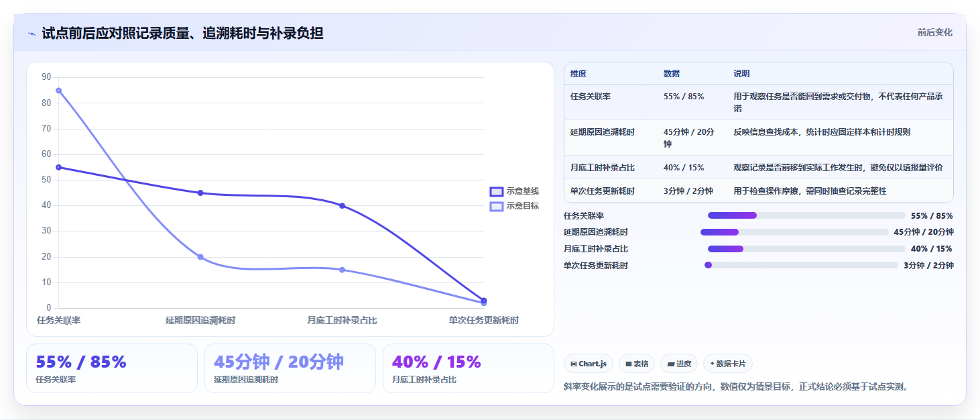Click the baseline data point at 45
Viewport: 980px width, 420px height.
pos(200,193)
